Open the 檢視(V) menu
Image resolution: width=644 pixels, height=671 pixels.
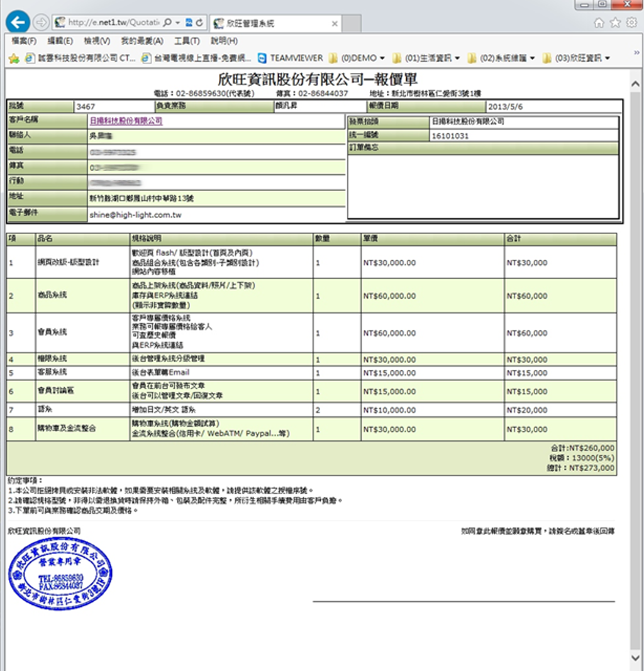[97, 41]
